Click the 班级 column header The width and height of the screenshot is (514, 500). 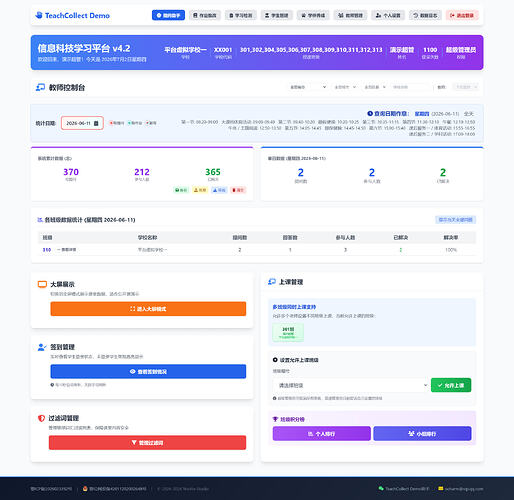(x=47, y=238)
